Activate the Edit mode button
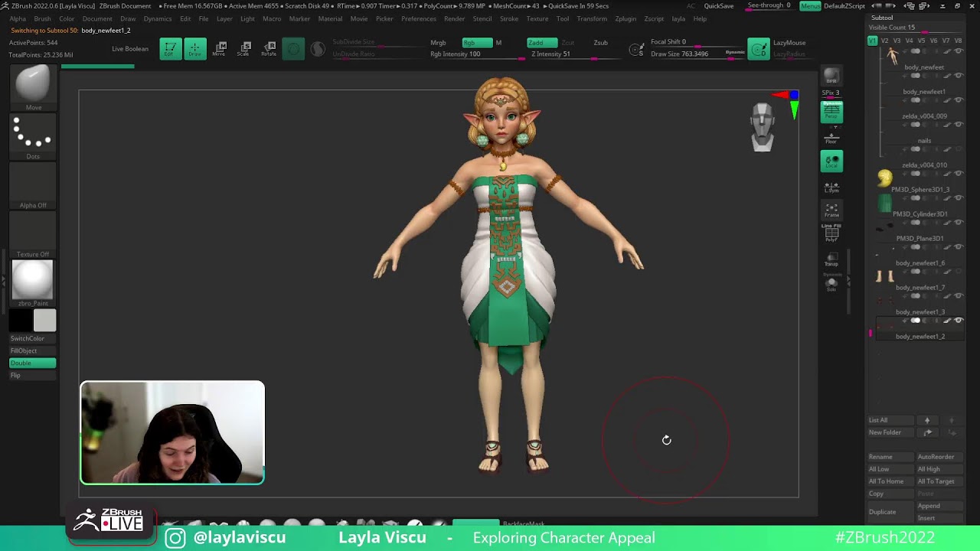 171,49
